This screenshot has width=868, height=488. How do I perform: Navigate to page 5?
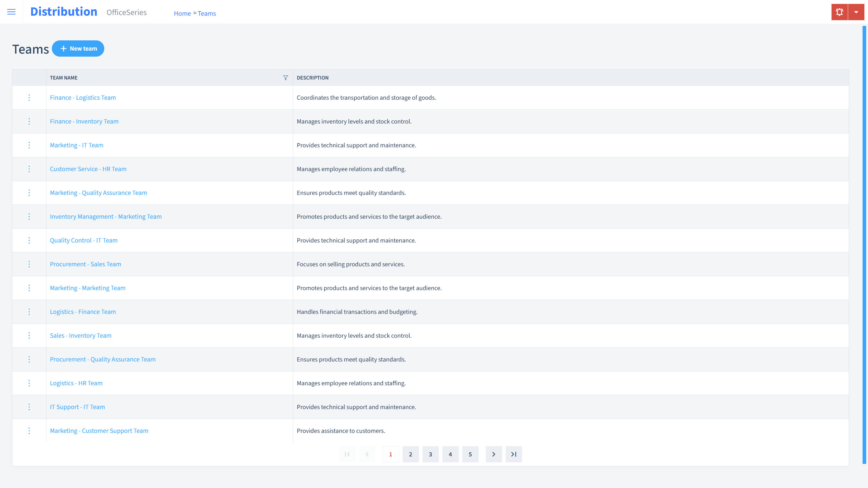point(470,454)
